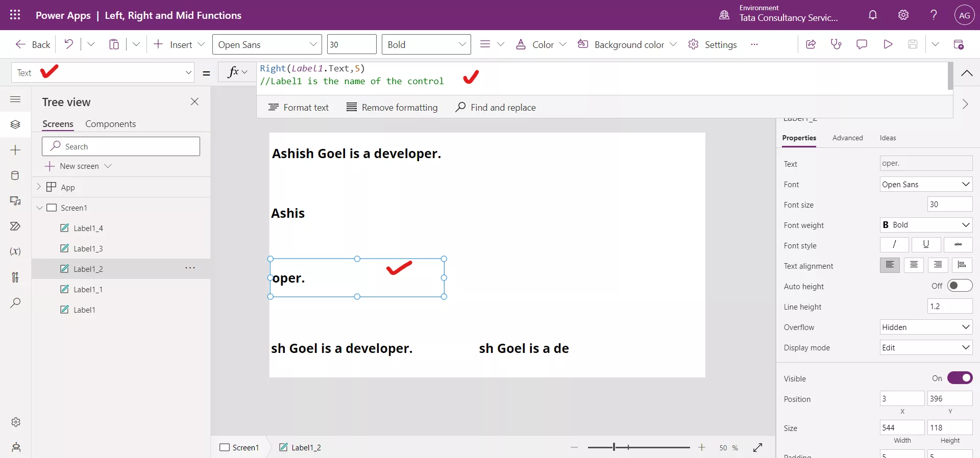Click the tree view Search field
The height and width of the screenshot is (458, 980).
pos(121,146)
